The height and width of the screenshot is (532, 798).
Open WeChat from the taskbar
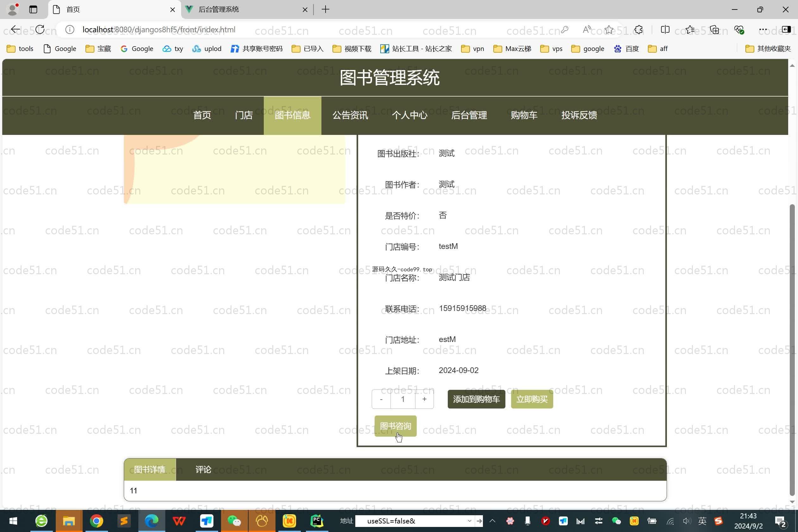[x=234, y=521]
